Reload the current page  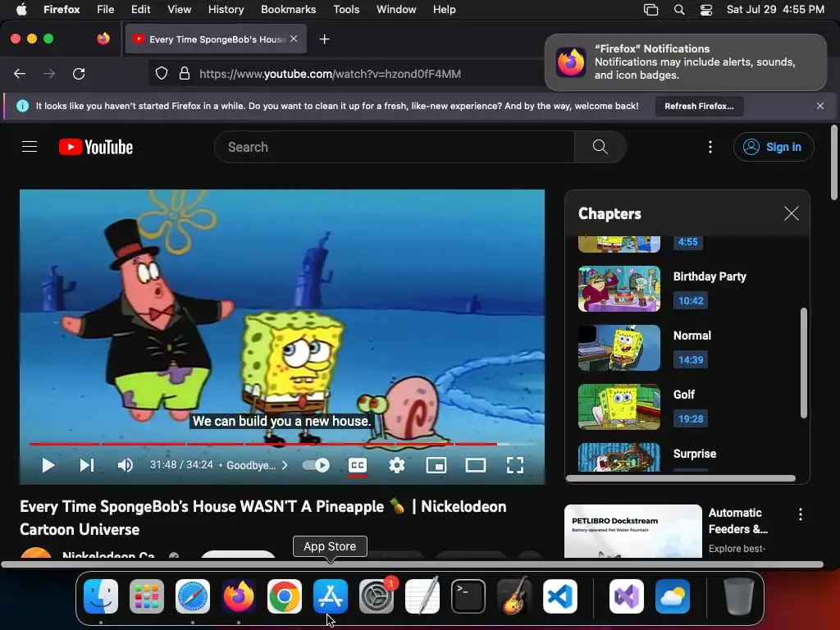click(x=79, y=73)
